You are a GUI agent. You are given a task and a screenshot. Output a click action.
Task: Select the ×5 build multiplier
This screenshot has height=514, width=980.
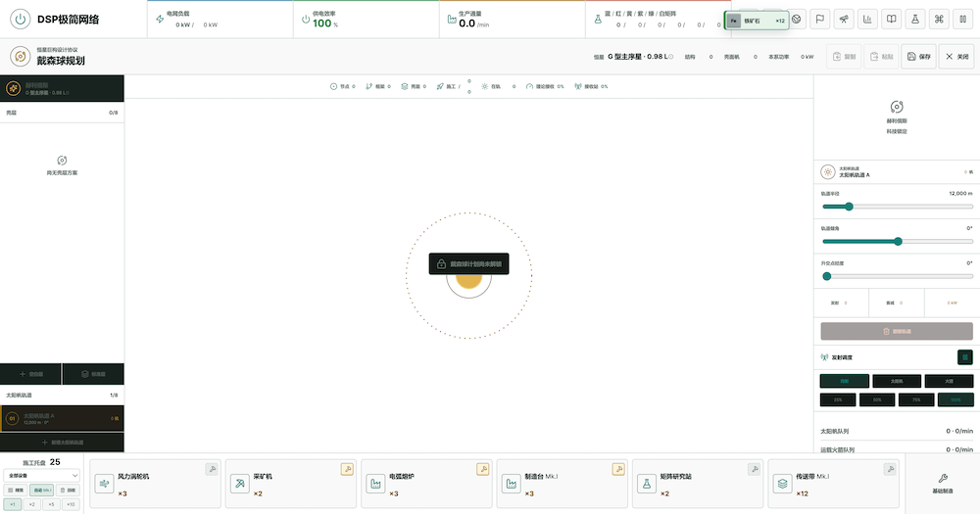tap(51, 504)
